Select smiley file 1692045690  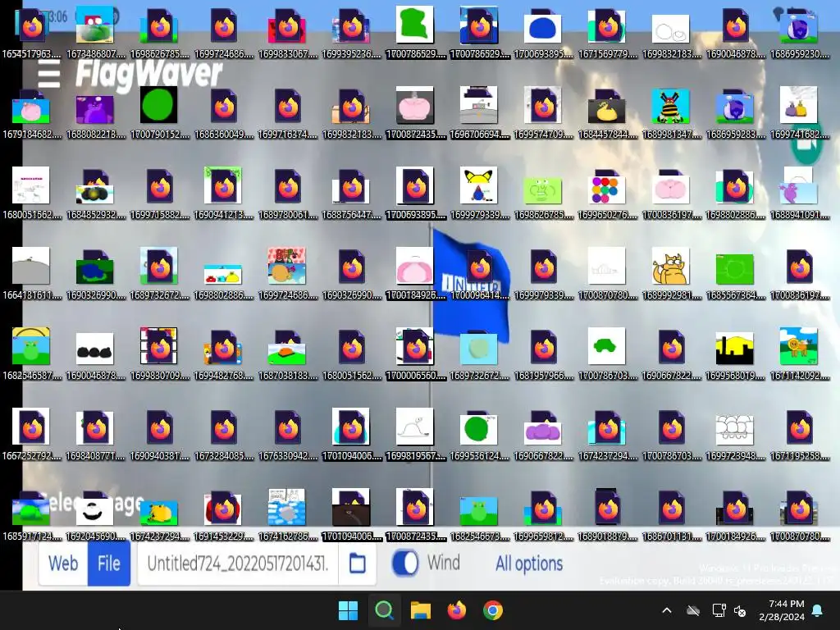tap(95, 514)
